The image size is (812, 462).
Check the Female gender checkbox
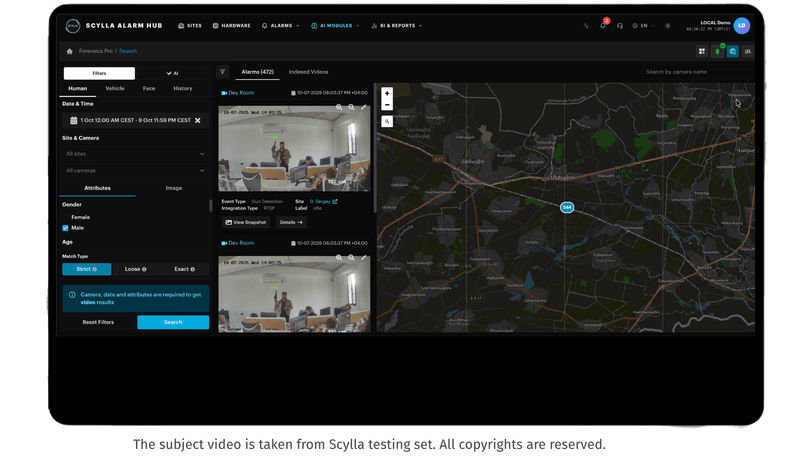(65, 218)
